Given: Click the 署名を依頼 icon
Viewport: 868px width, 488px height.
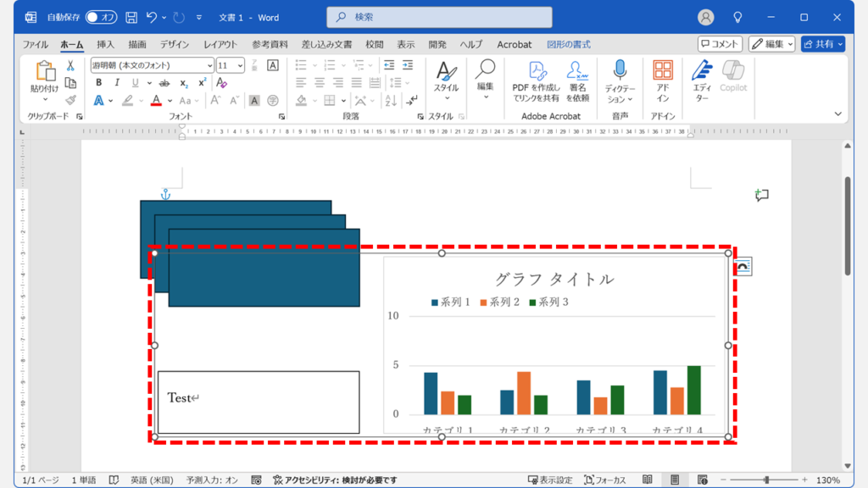Looking at the screenshot, I should (576, 80).
